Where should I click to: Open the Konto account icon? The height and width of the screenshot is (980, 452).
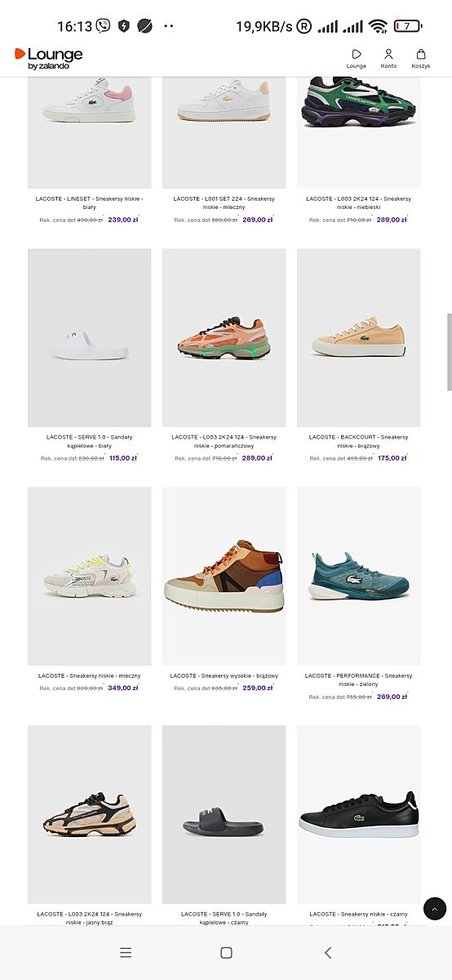pos(388,54)
